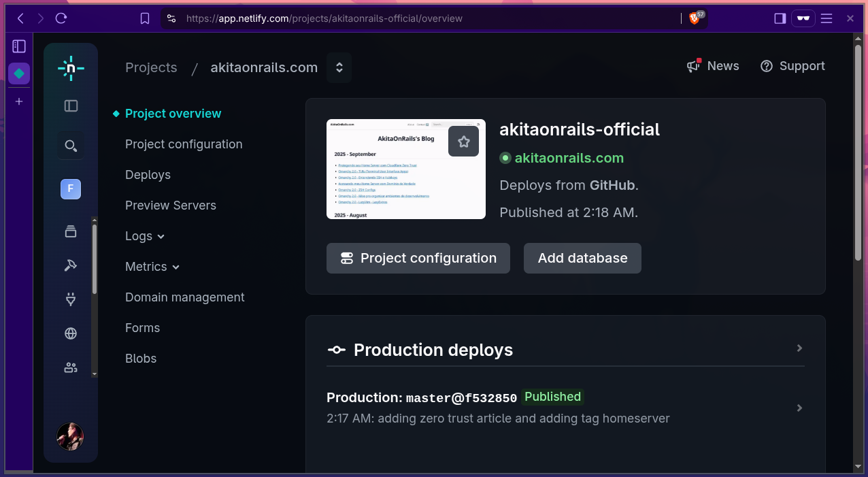The image size is (868, 477).
Task: Open the extensions plug icon
Action: [71, 299]
